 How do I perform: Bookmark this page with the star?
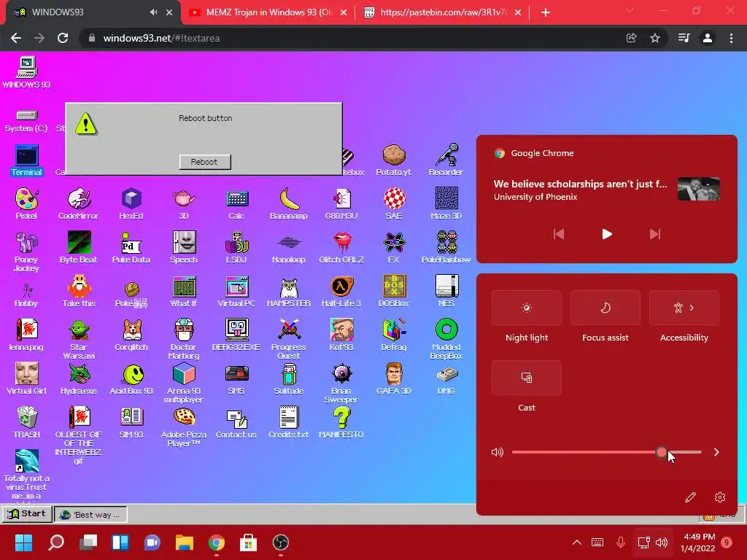point(655,38)
